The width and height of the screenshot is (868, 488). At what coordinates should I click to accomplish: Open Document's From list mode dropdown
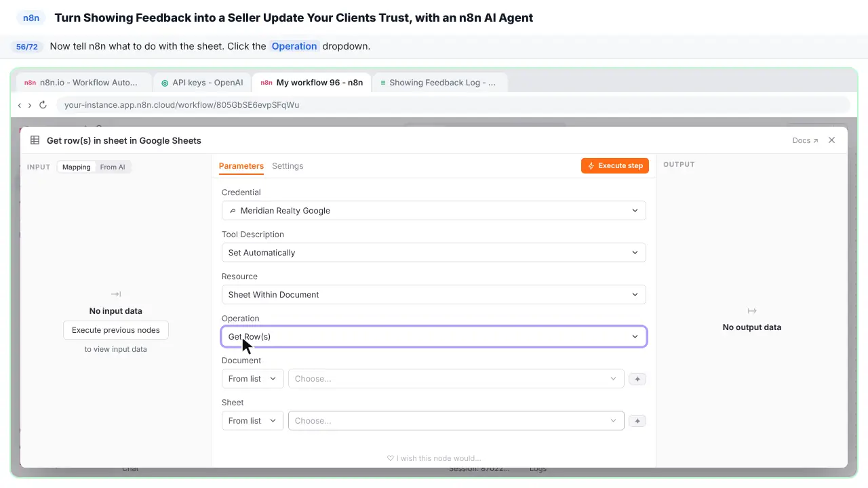[x=253, y=379]
